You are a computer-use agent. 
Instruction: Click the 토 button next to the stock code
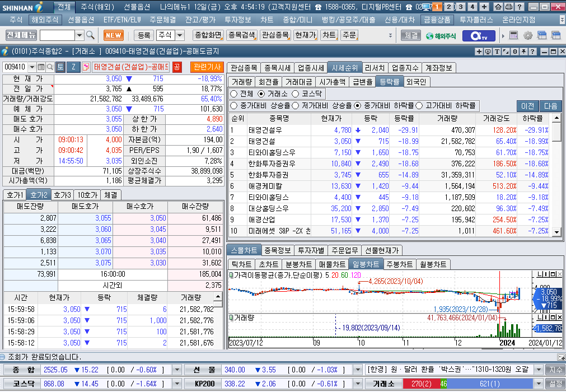coord(60,67)
